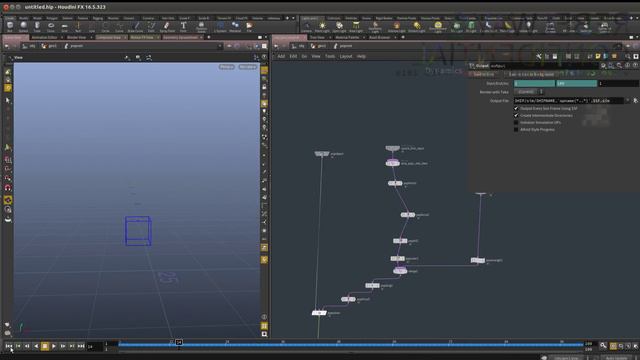Click the end frame field showing 240
This screenshot has height=360, width=640.
(x=576, y=83)
